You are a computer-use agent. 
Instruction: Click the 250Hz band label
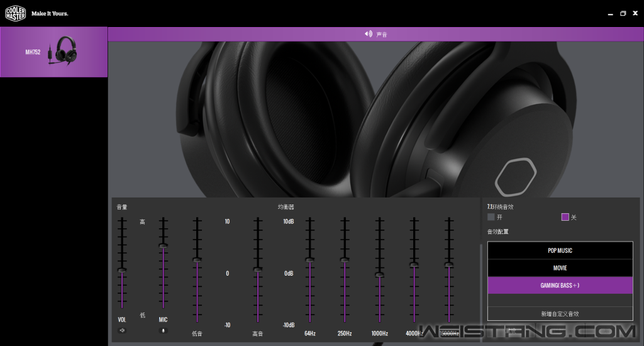click(345, 333)
